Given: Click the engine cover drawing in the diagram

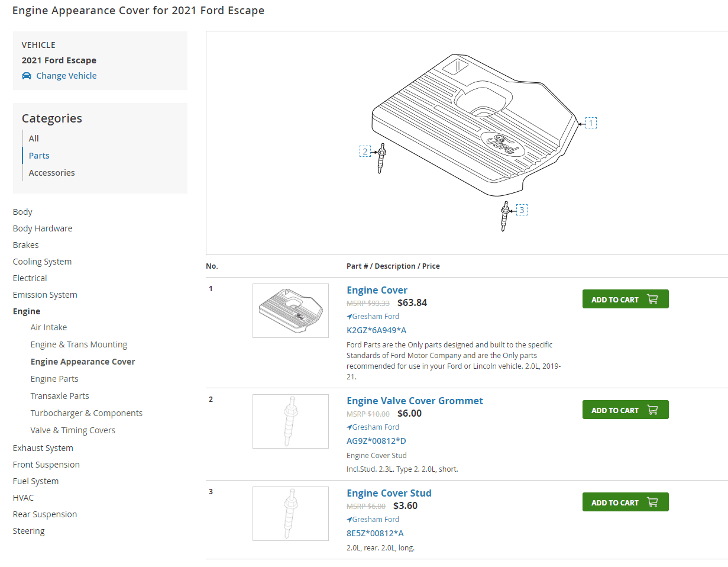Looking at the screenshot, I should coord(474,124).
